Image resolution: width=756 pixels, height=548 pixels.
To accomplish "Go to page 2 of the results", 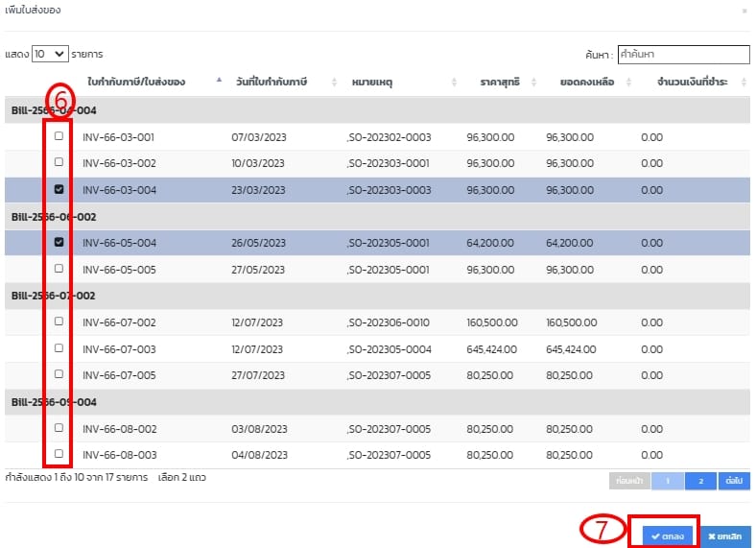I will click(x=699, y=478).
